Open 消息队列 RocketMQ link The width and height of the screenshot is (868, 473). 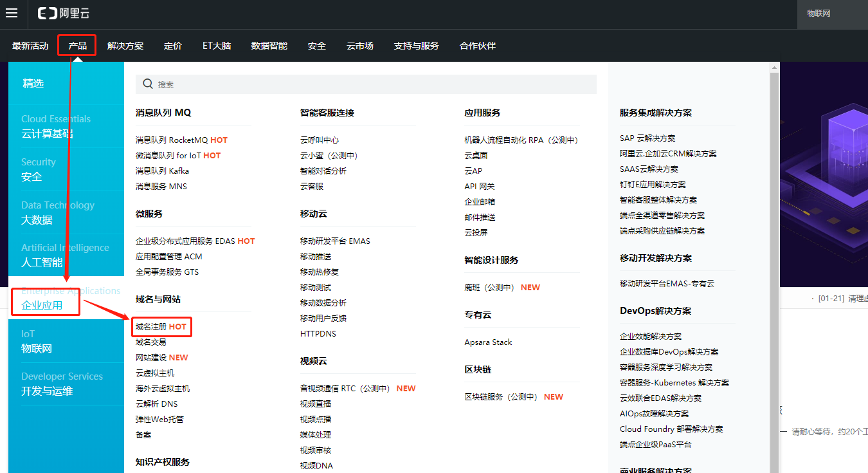coord(172,140)
